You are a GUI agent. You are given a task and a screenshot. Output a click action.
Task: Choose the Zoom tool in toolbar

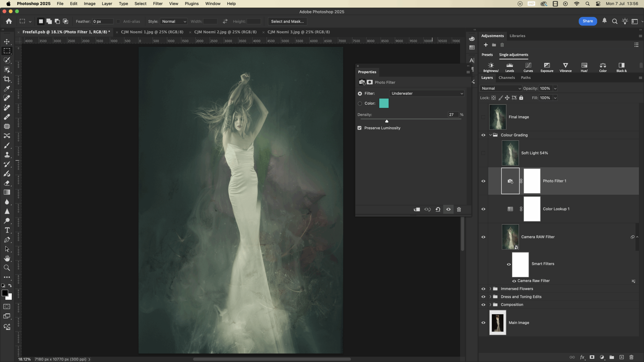[7, 268]
